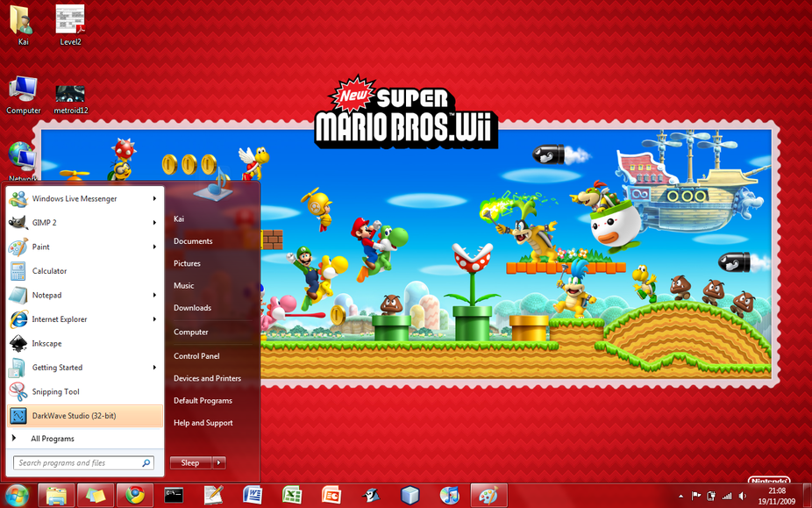
Task: Expand the GIMP 2 jump list arrow
Action: point(154,223)
